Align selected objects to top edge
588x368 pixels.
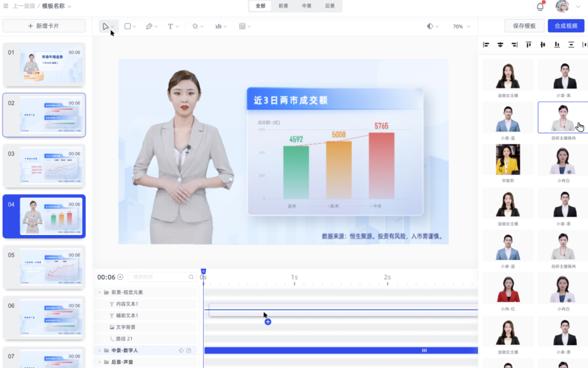tap(528, 45)
